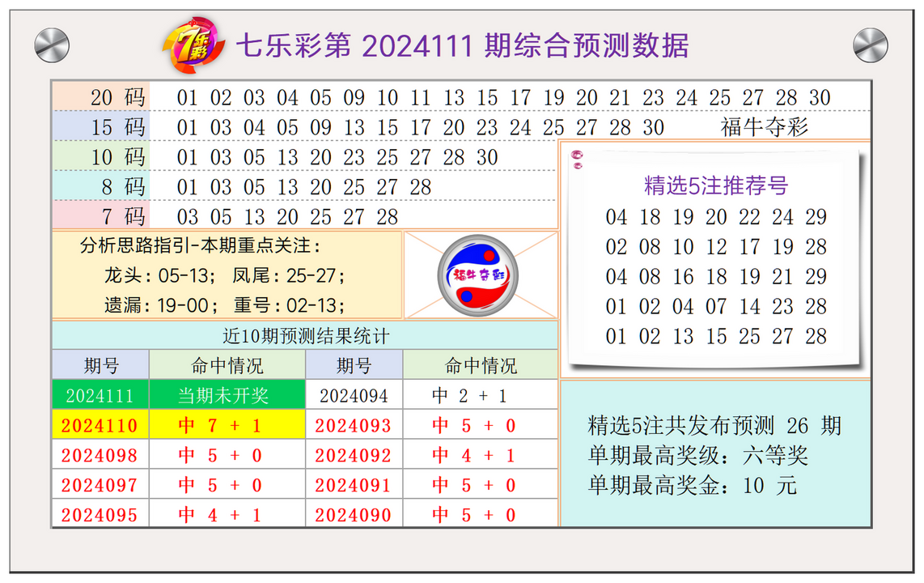The image size is (924, 583).
Task: Click number 30 in the 20 码 row
Action: (820, 97)
